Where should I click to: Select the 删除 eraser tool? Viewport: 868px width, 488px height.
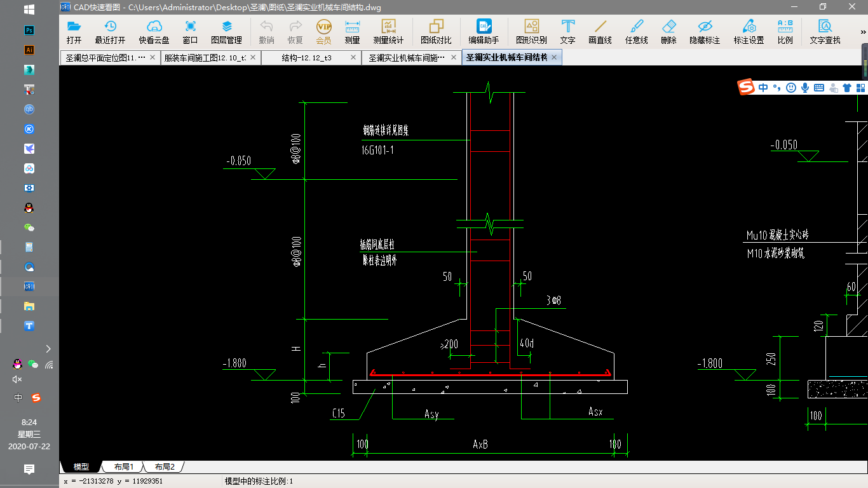(668, 32)
